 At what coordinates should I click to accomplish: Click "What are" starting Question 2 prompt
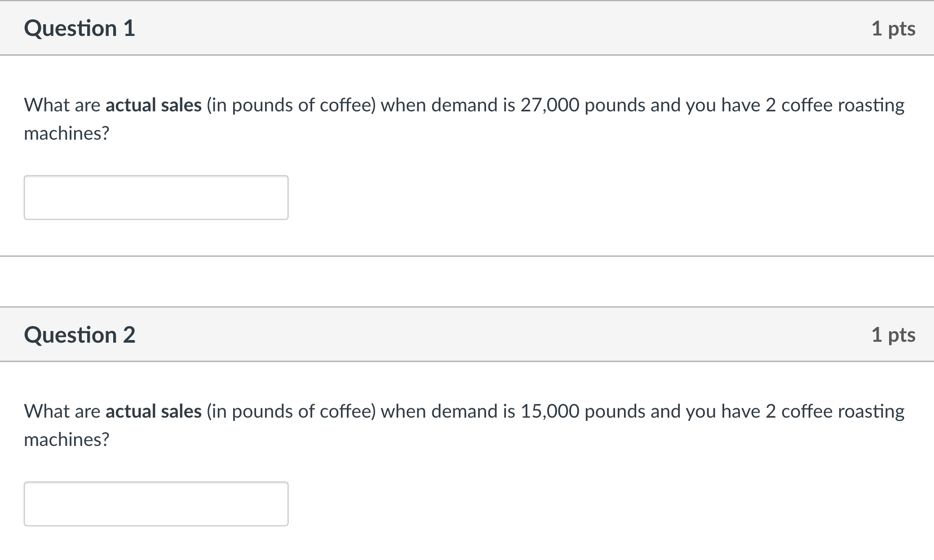62,411
